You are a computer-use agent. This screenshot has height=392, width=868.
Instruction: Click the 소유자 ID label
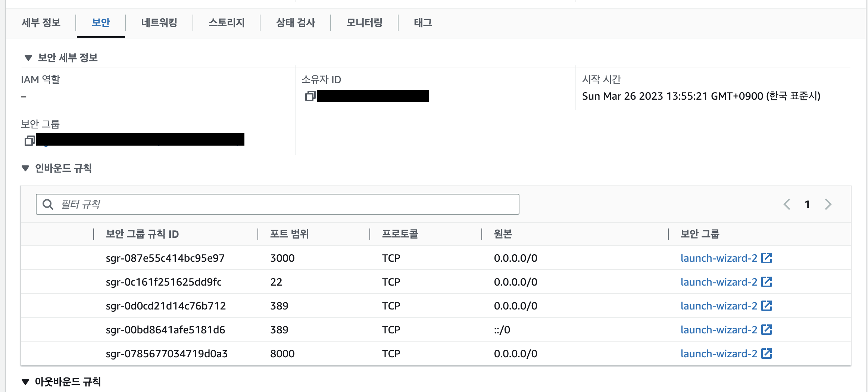(321, 80)
